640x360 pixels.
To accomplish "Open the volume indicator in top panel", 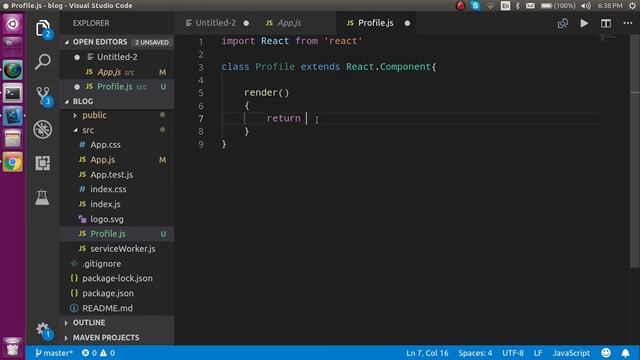I will 586,6.
